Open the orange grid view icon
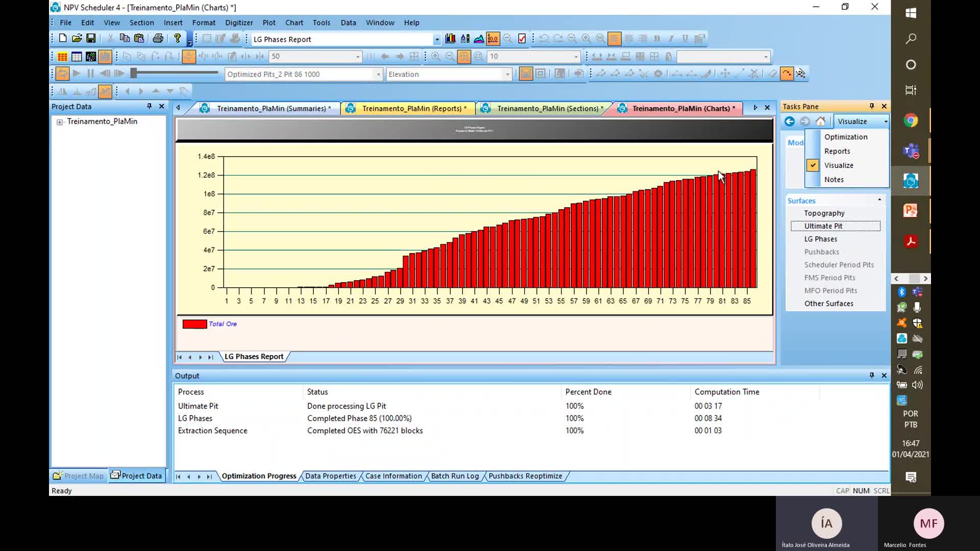This screenshot has width=980, height=551. 62,57
